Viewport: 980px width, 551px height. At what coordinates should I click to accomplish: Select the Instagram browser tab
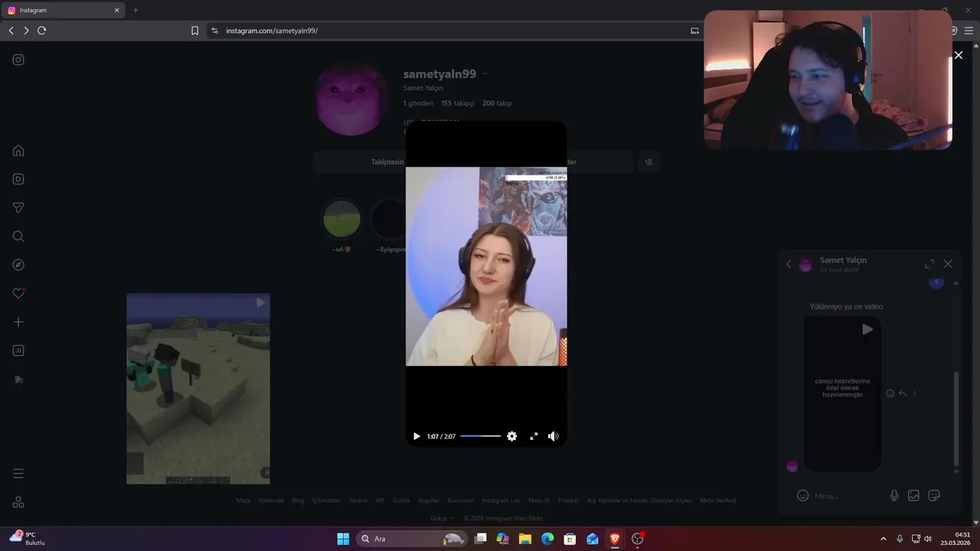pos(64,10)
